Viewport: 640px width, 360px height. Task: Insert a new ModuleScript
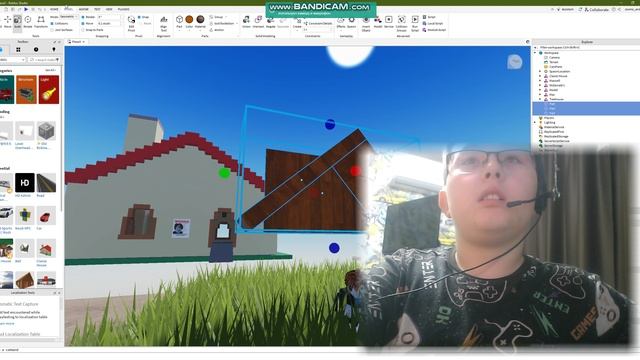(434, 30)
